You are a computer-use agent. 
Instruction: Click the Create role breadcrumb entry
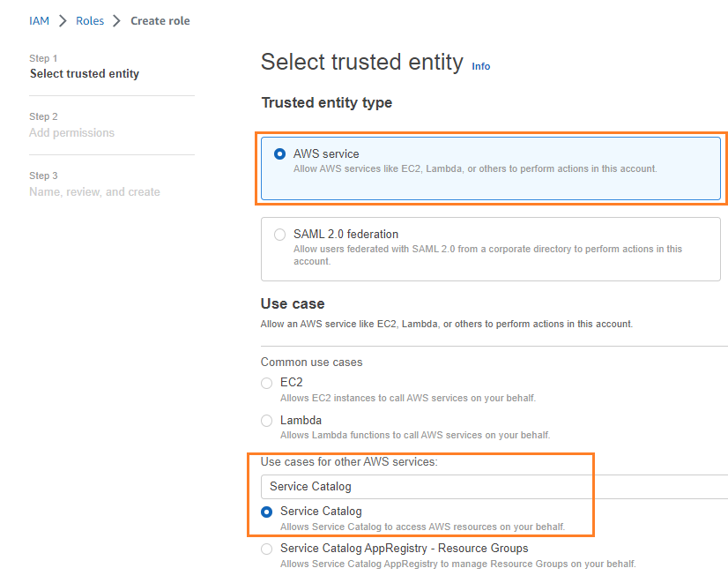pos(160,20)
